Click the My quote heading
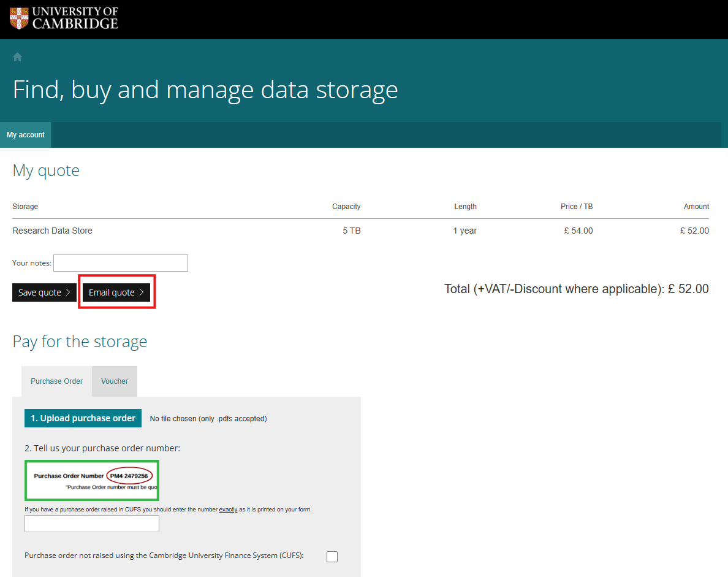 (46, 171)
